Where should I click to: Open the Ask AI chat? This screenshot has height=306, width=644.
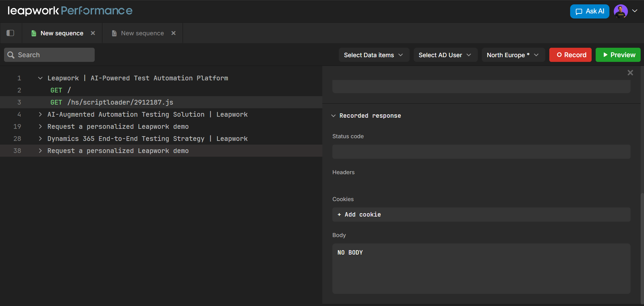589,11
